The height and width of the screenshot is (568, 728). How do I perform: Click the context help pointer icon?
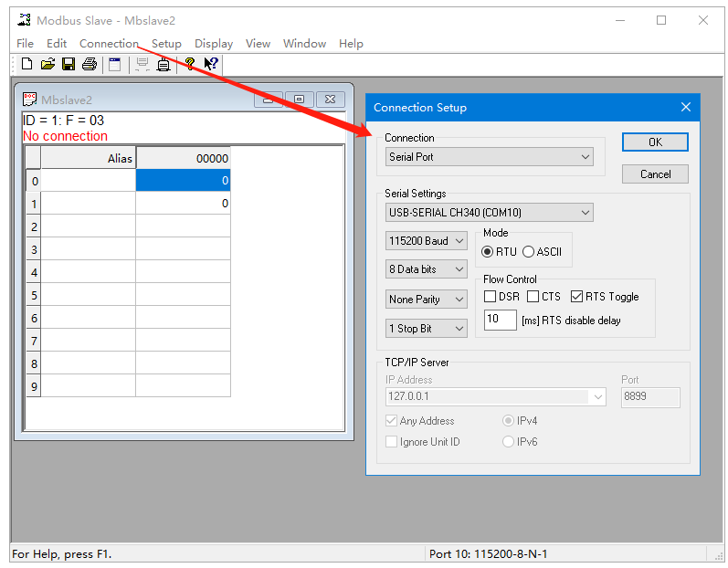(211, 64)
